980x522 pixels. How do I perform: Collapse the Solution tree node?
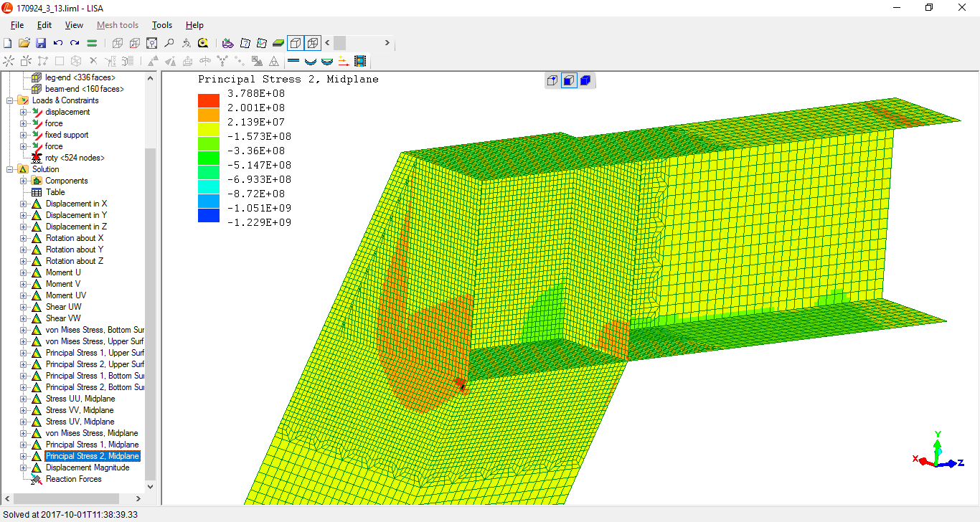pyautogui.click(x=11, y=169)
